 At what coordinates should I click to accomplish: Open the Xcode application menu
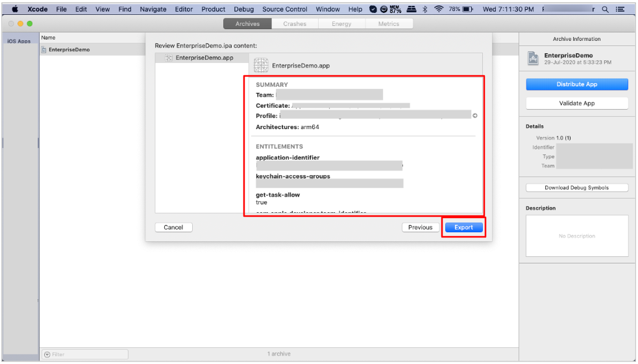[x=38, y=9]
